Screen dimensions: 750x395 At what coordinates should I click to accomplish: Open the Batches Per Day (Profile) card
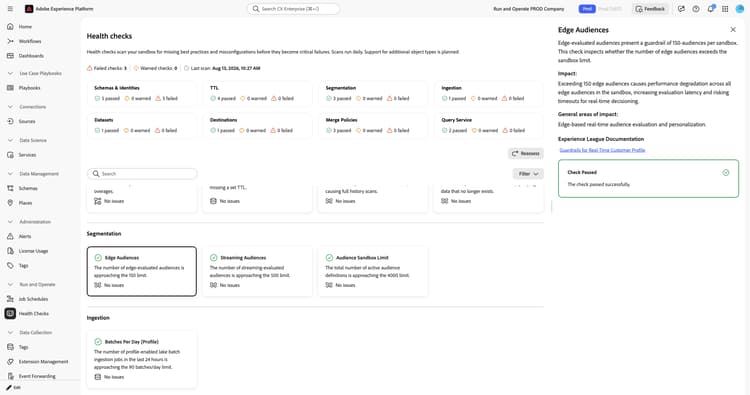click(x=142, y=359)
